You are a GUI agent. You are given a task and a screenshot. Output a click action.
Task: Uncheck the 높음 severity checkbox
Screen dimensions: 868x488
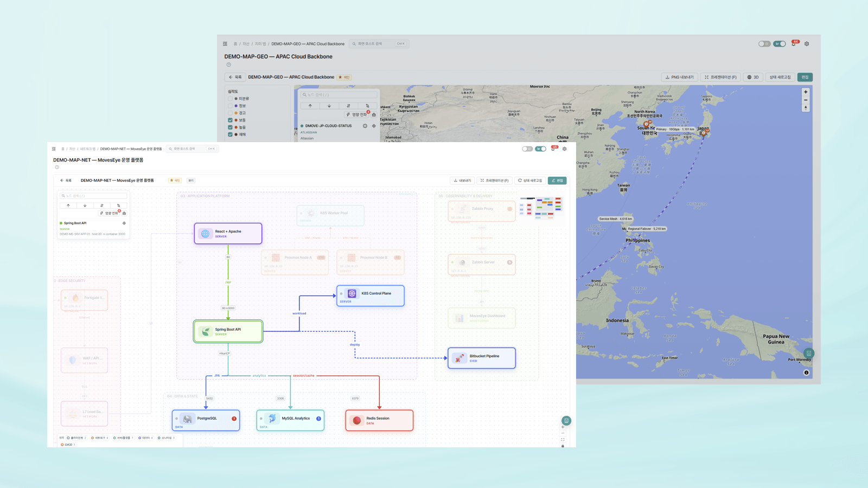230,127
